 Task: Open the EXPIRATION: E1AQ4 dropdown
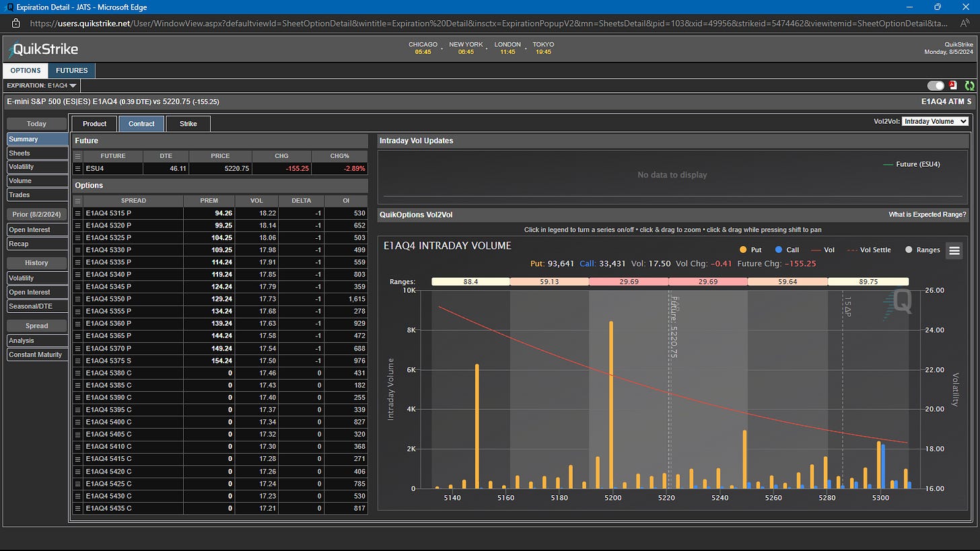click(42, 85)
